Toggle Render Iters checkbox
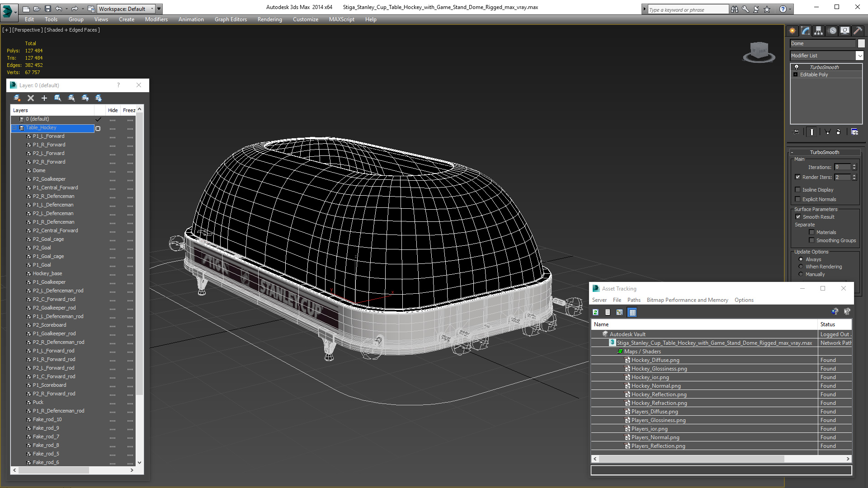 pyautogui.click(x=798, y=177)
